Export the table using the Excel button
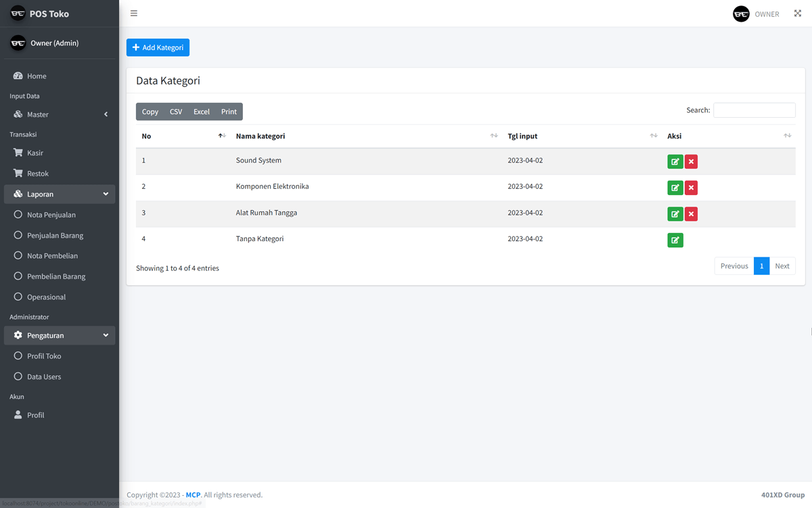Screen dimensions: 812x508 [x=200, y=111]
